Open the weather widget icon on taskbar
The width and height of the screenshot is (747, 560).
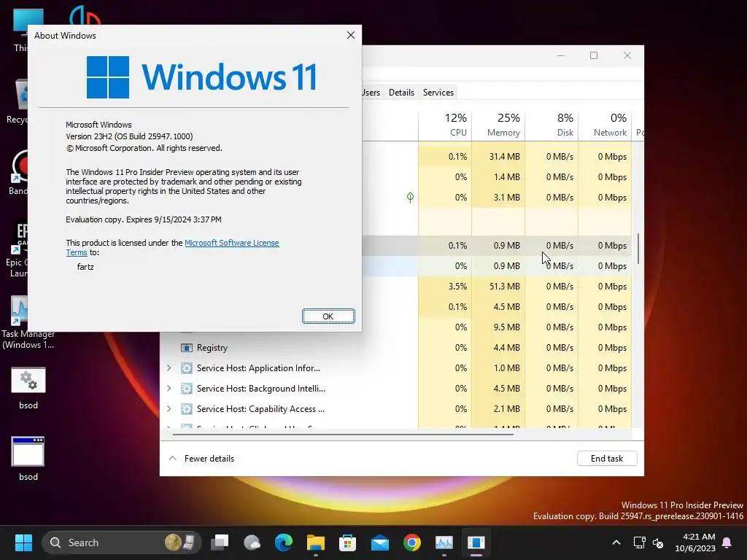tap(252, 542)
